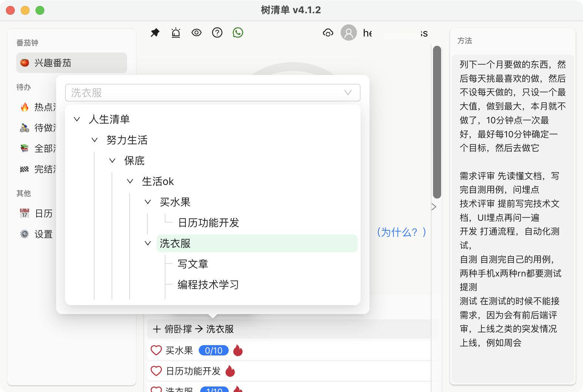
Task: Open the 洗衣服 combo box dropdown arrow
Action: [348, 93]
